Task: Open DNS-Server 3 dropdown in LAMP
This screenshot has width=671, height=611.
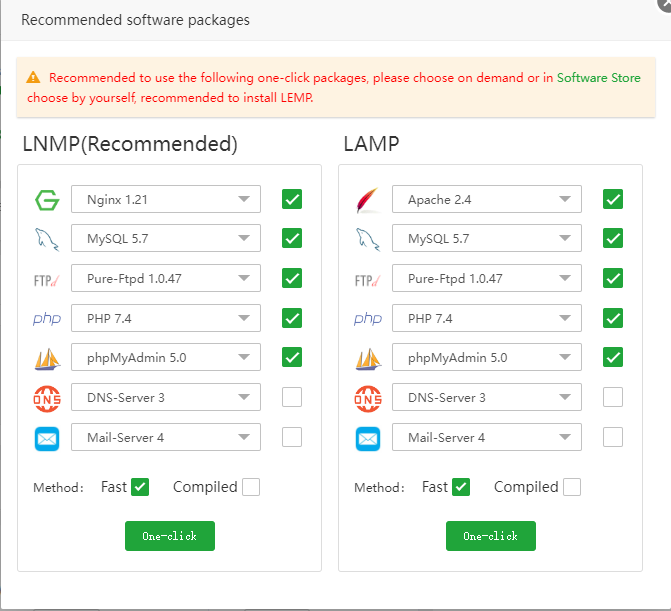Action: click(487, 397)
